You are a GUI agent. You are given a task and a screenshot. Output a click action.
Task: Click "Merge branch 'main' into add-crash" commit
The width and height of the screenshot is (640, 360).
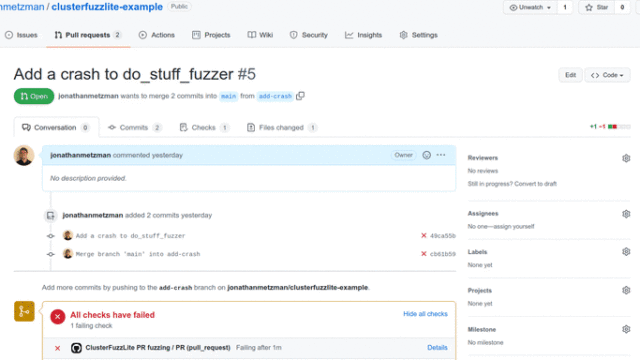point(138,254)
